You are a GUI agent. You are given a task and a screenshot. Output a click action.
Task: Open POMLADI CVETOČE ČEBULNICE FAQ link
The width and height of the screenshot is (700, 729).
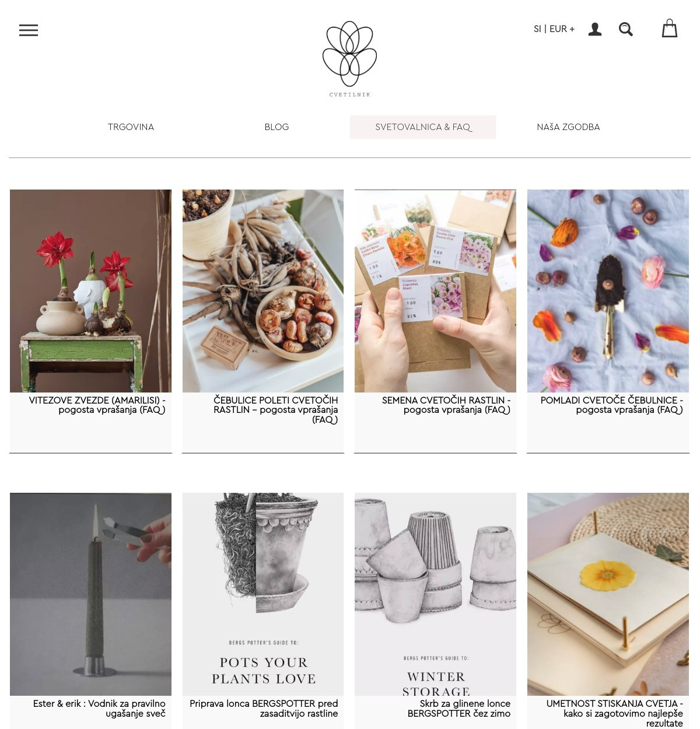point(611,405)
